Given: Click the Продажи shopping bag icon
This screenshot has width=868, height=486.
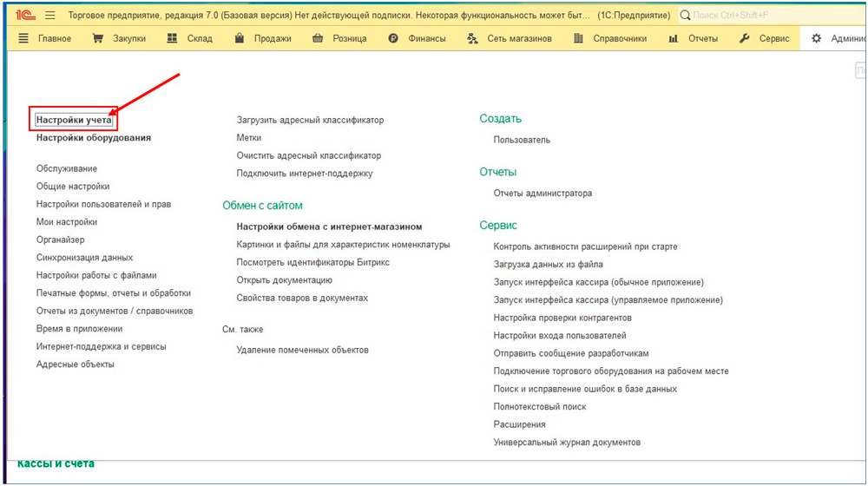Looking at the screenshot, I should [x=240, y=38].
